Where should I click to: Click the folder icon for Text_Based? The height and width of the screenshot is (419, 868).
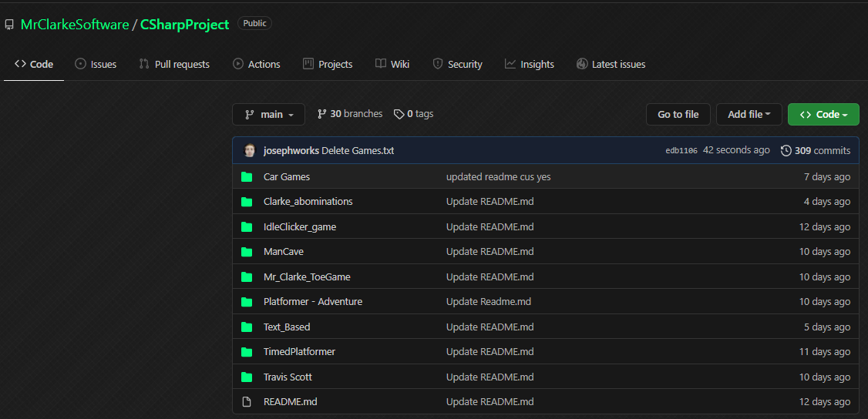point(247,327)
